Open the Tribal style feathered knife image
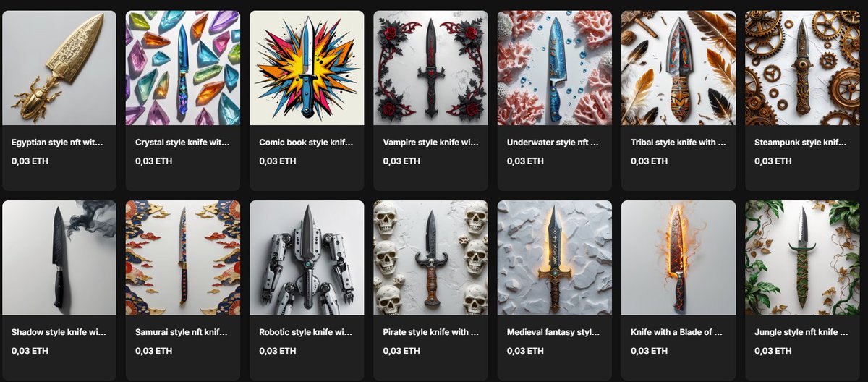Screen dimensions: 868x382 tap(678, 68)
